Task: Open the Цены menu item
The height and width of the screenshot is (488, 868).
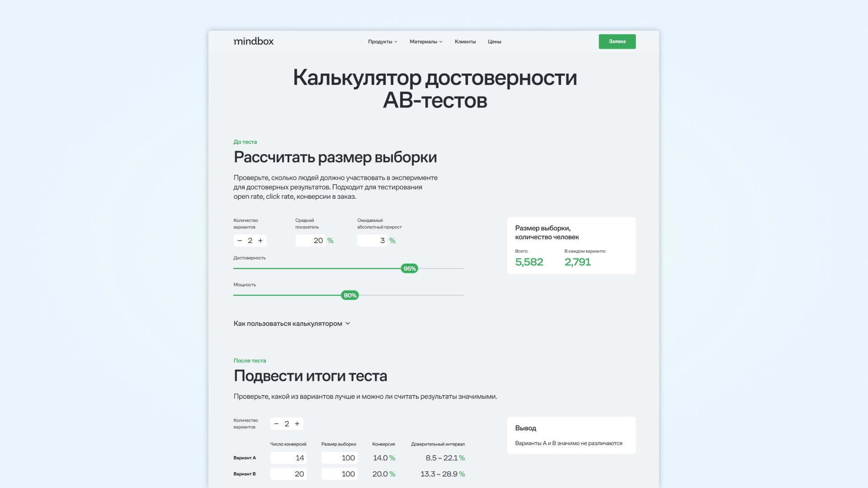Action: pyautogui.click(x=494, y=42)
